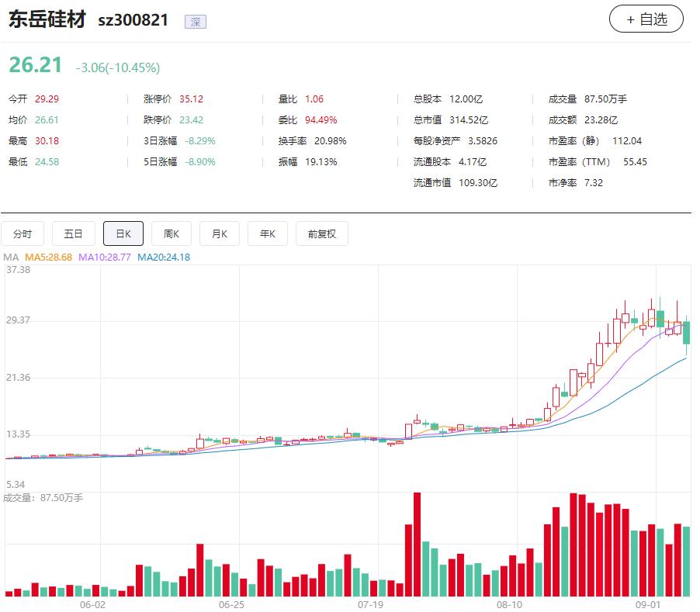Click 成交量 value 87.50万手 in stats
Image resolution: width=700 pixels, height=612 pixels.
pyautogui.click(x=606, y=99)
